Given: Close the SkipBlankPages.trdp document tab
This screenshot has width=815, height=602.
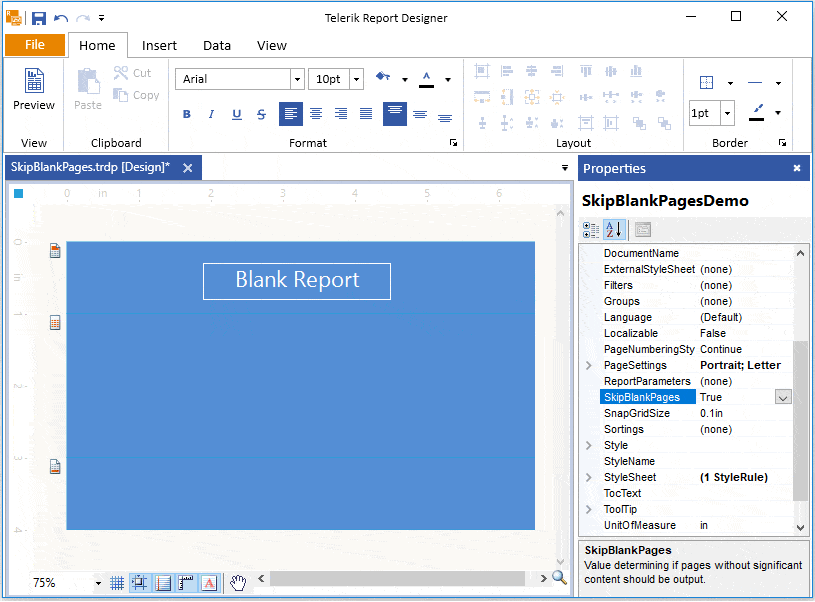Looking at the screenshot, I should [x=188, y=168].
